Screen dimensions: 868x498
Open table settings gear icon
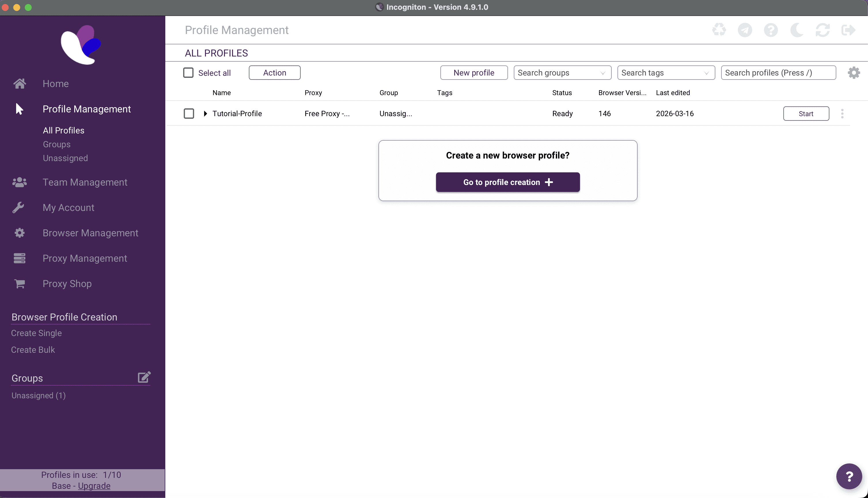point(854,73)
